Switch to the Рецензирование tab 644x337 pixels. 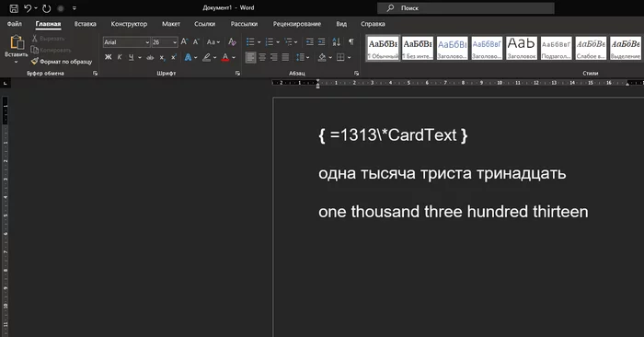coord(297,24)
